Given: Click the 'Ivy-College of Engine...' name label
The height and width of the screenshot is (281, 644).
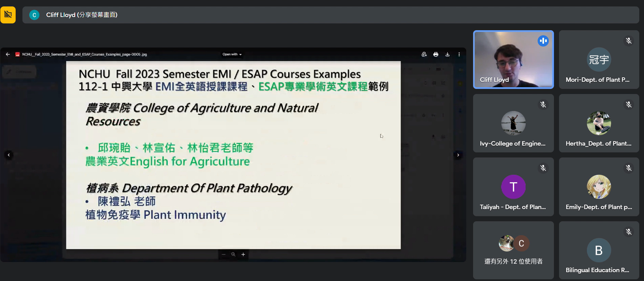Looking at the screenshot, I should coord(512,144).
